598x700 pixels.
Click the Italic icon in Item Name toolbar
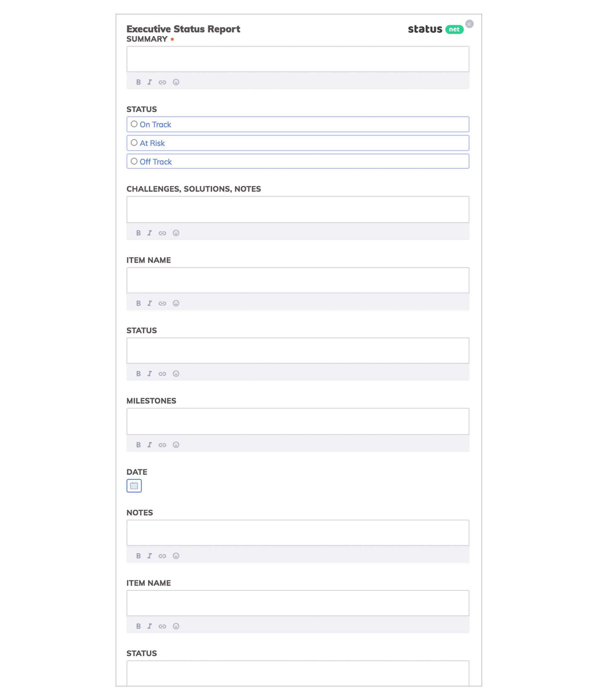[149, 303]
